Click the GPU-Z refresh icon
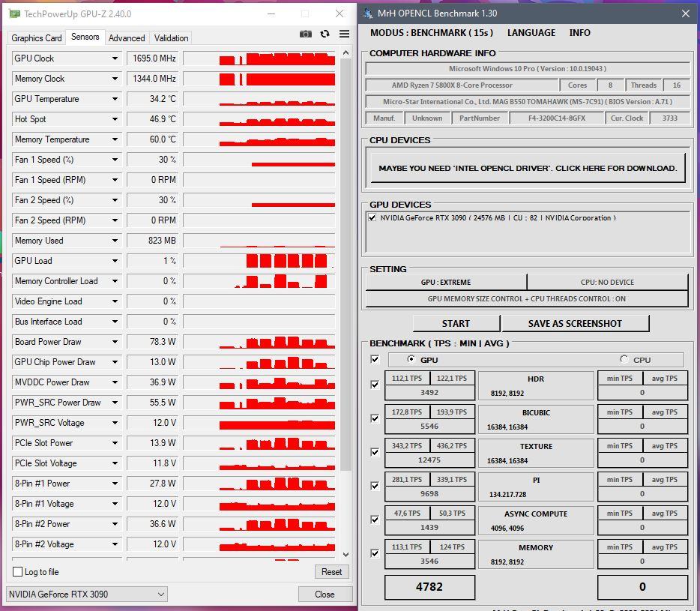 pyautogui.click(x=325, y=34)
